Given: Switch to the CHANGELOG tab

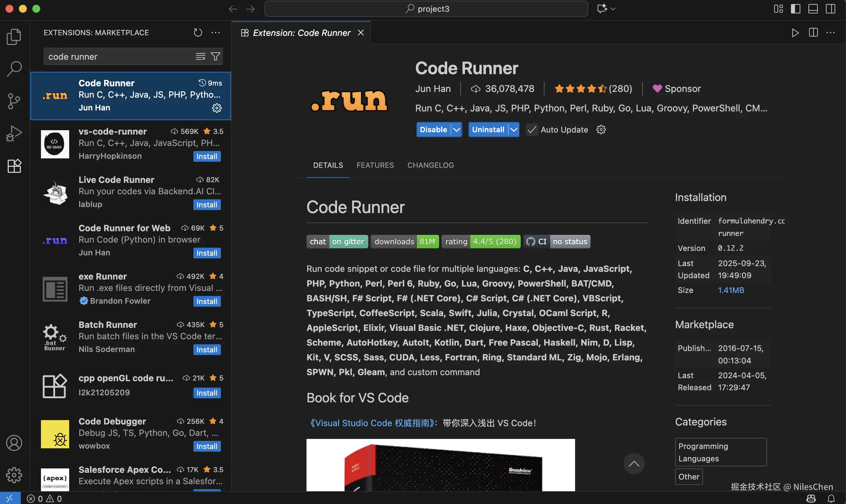Looking at the screenshot, I should point(430,165).
